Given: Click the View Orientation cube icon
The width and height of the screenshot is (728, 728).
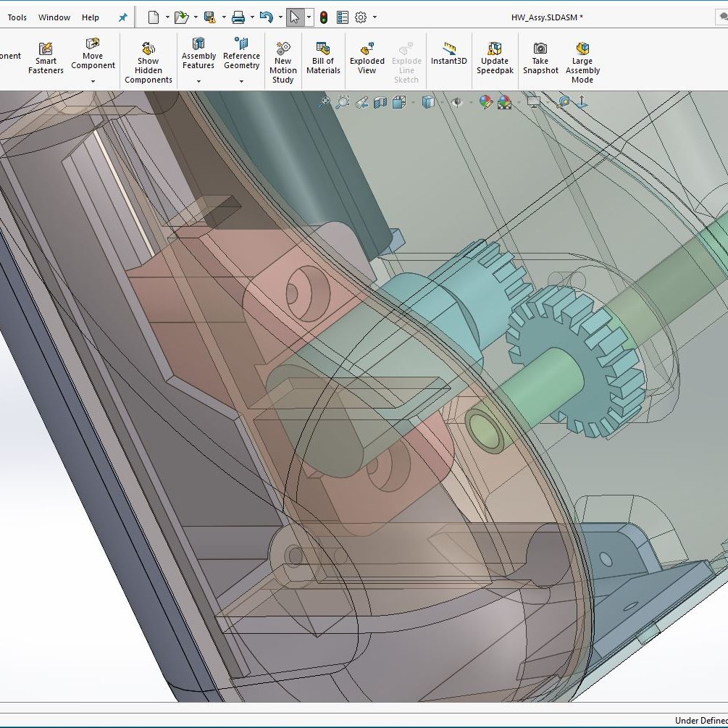Looking at the screenshot, I should tap(399, 101).
